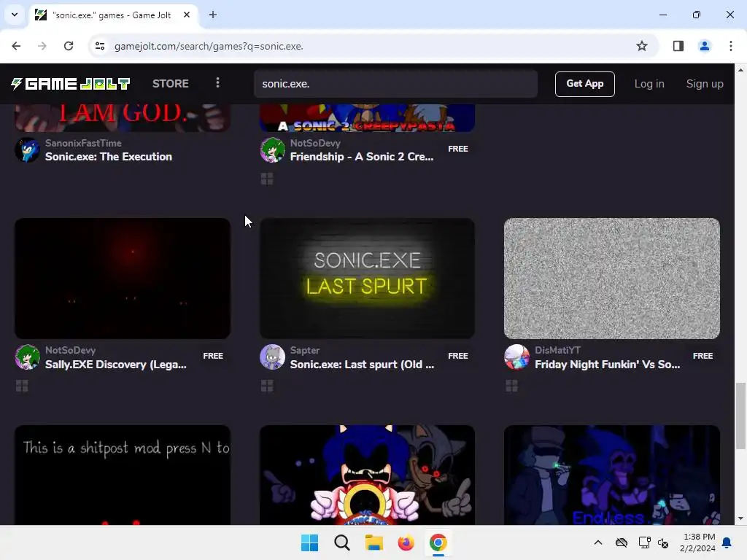Open the shitpost mod thumbnail
The width and height of the screenshot is (747, 560).
click(123, 475)
